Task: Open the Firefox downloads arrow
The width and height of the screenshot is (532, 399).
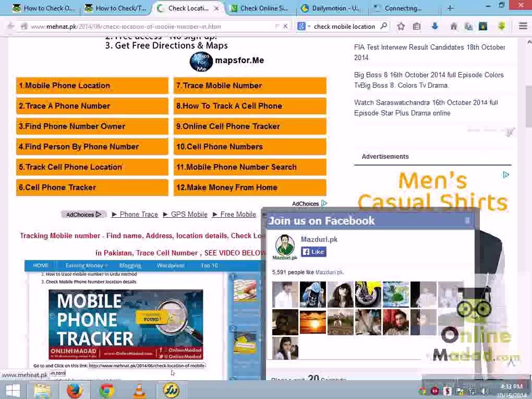Action: pos(434,26)
